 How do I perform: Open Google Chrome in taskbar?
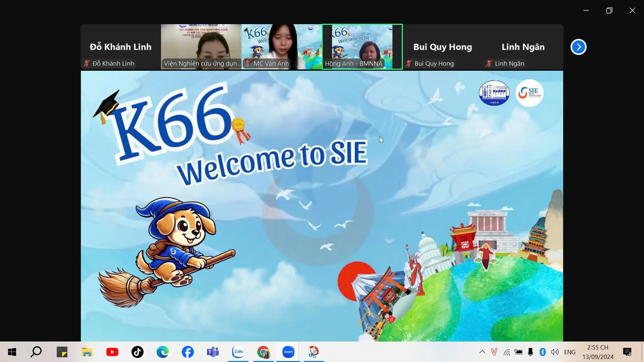click(263, 352)
